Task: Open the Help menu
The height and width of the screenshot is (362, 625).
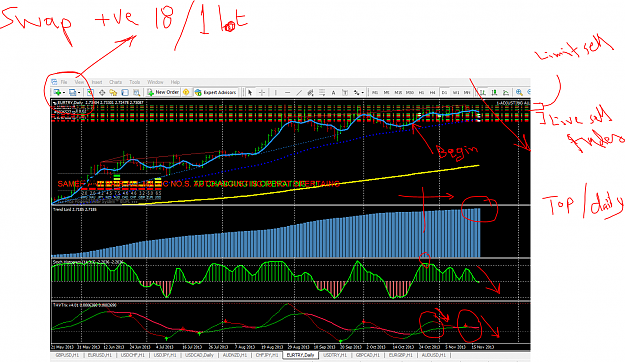Action: click(175, 82)
